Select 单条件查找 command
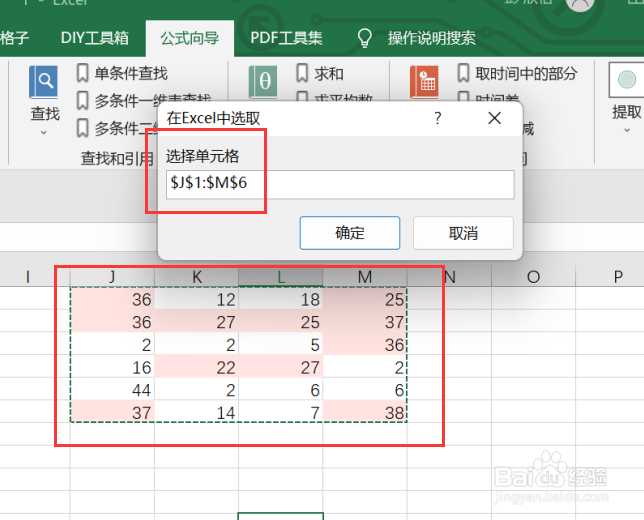 pyautogui.click(x=131, y=74)
